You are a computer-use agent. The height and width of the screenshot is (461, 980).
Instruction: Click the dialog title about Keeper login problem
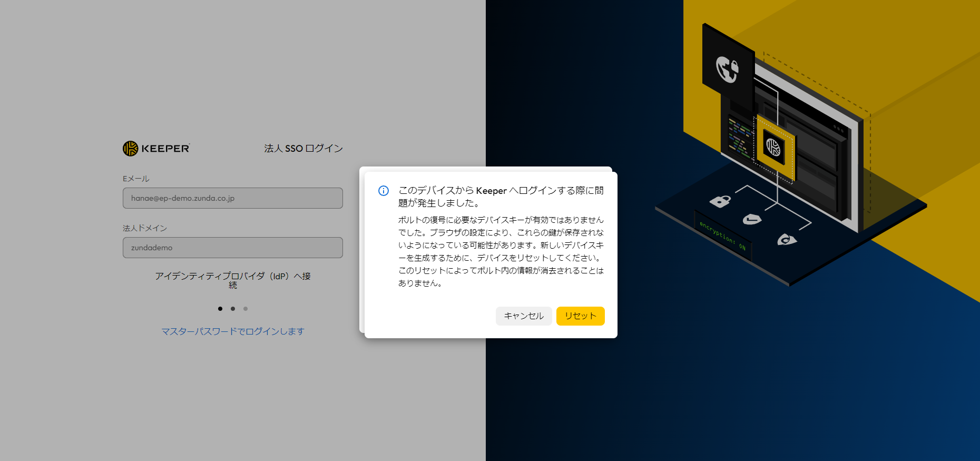(501, 197)
